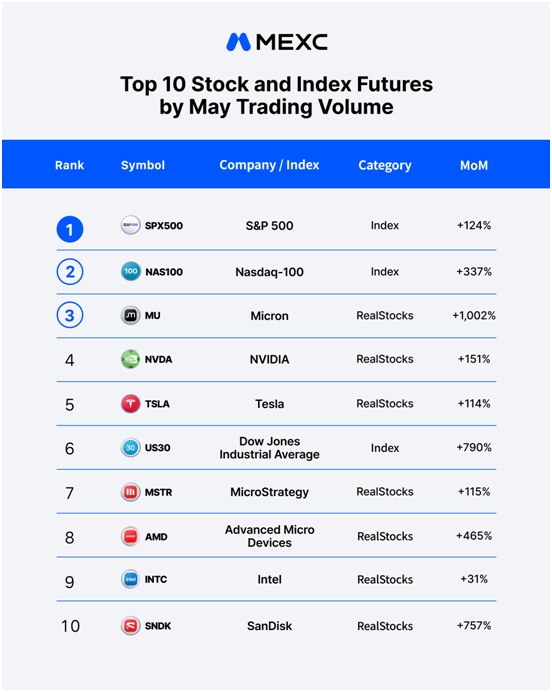
Task: Select the MoM column header
Action: tap(474, 165)
